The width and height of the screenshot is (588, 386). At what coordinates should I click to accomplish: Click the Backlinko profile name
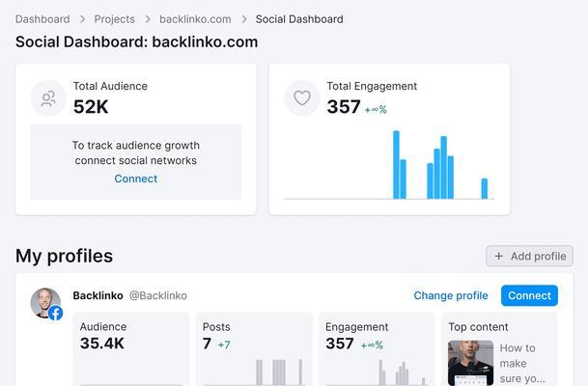click(x=98, y=295)
